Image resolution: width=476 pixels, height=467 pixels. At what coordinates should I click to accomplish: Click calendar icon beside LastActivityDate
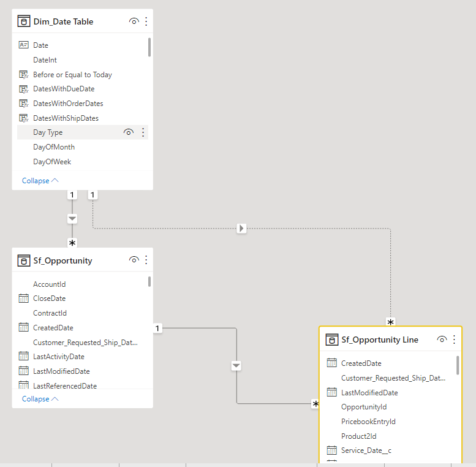click(24, 357)
